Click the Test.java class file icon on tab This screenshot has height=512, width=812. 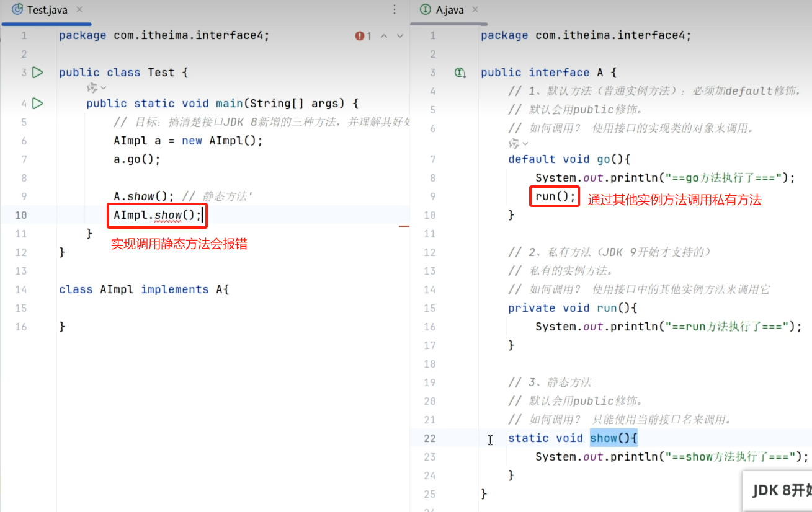[x=18, y=10]
